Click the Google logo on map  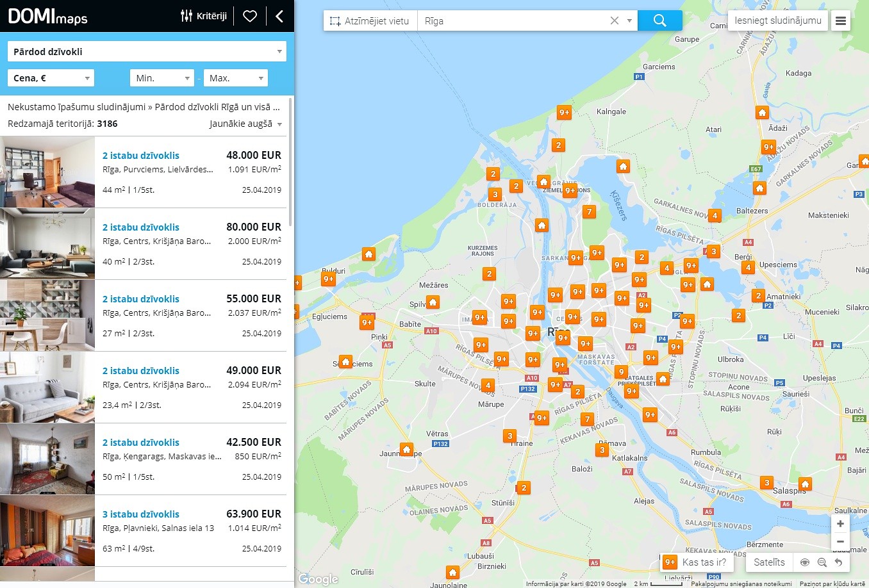point(319,579)
